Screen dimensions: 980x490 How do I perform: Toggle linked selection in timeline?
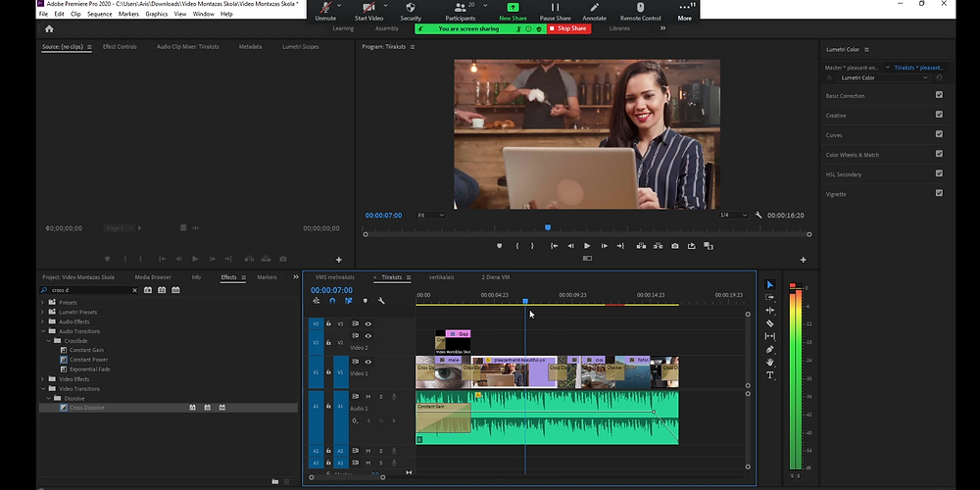(x=348, y=301)
